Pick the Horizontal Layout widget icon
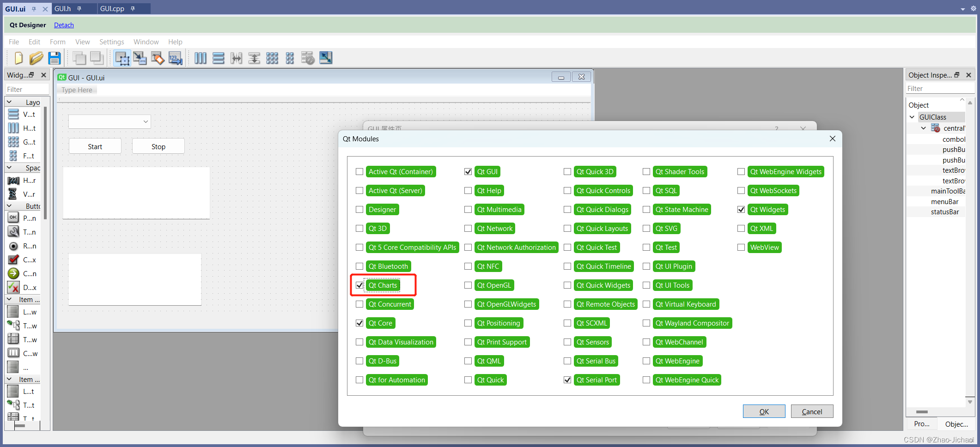The image size is (980, 447). coord(13,128)
